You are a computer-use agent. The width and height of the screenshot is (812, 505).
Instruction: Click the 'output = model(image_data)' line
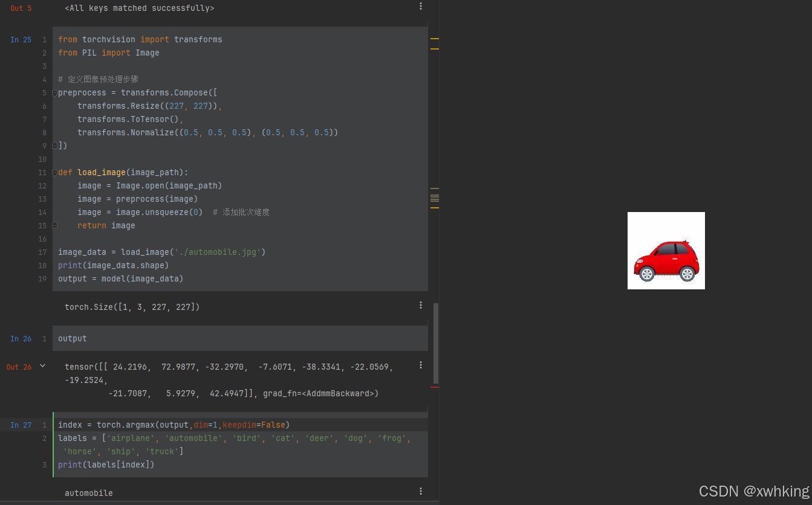click(121, 278)
